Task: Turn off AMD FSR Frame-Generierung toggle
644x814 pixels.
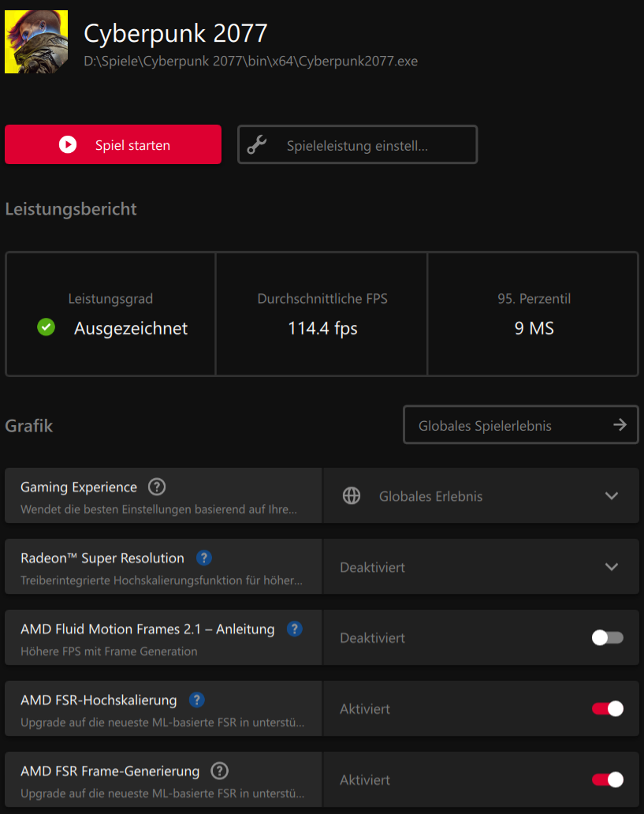Action: [x=608, y=780]
